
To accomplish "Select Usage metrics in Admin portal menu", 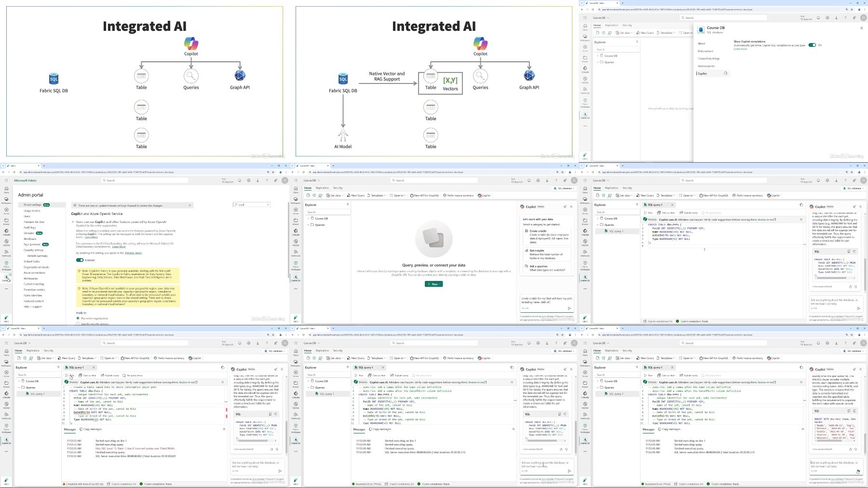I will pyautogui.click(x=32, y=210).
